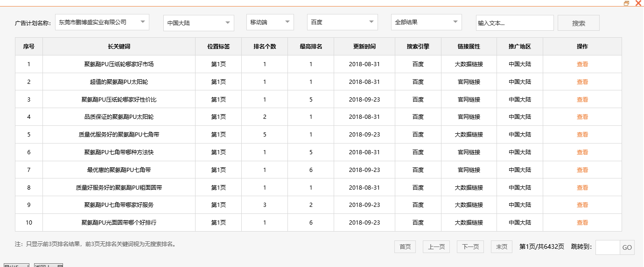Viewport: 644px width, 267px height.
Task: Click 查看 for 质量好服务好的聚氨酯PU粗面圆带
Action: click(582, 188)
